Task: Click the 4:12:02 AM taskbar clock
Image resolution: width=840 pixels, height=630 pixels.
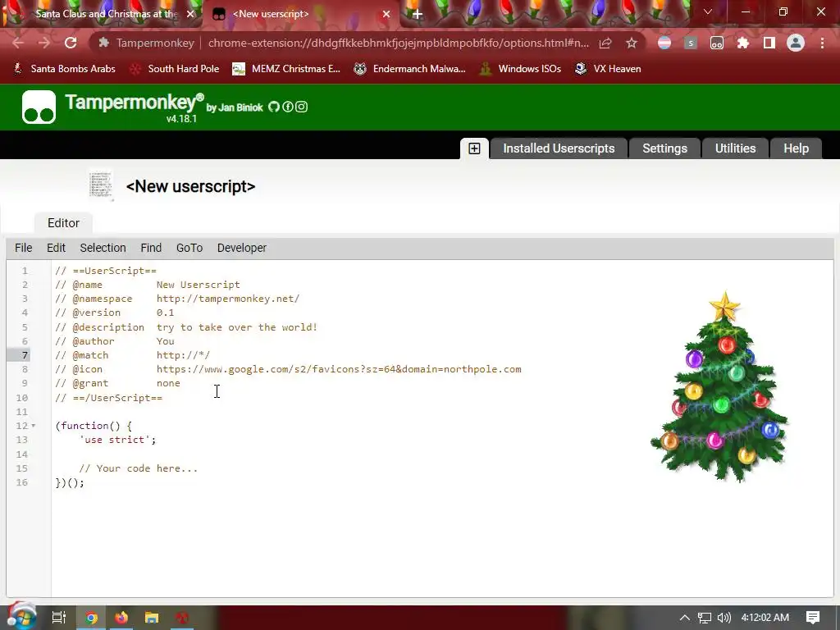Action: (x=765, y=618)
